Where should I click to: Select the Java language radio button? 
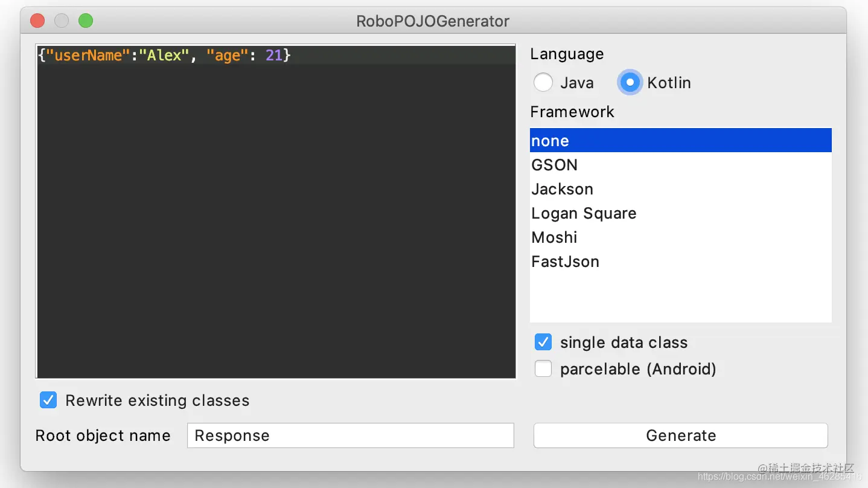pos(543,83)
